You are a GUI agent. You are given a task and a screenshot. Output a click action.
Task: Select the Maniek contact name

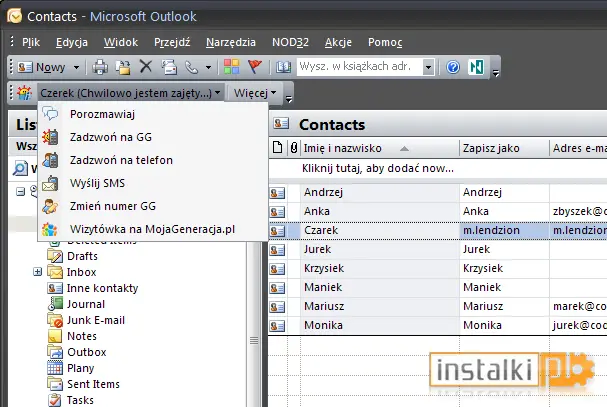click(323, 287)
